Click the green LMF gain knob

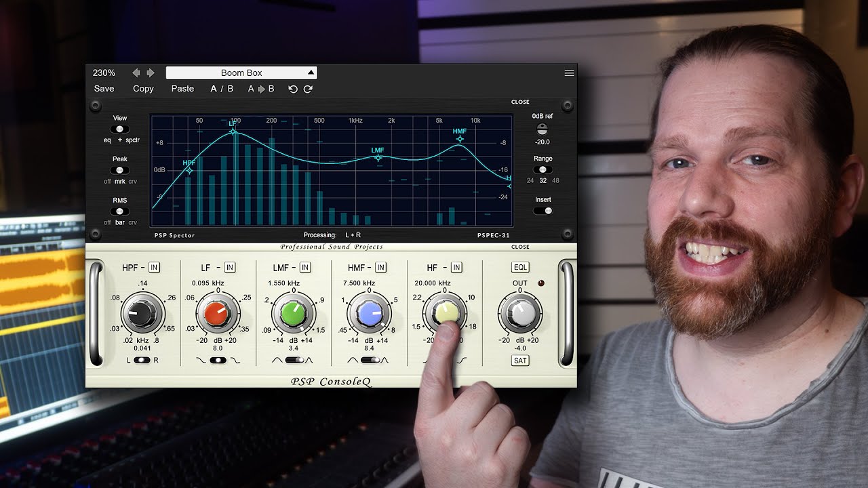click(x=293, y=314)
